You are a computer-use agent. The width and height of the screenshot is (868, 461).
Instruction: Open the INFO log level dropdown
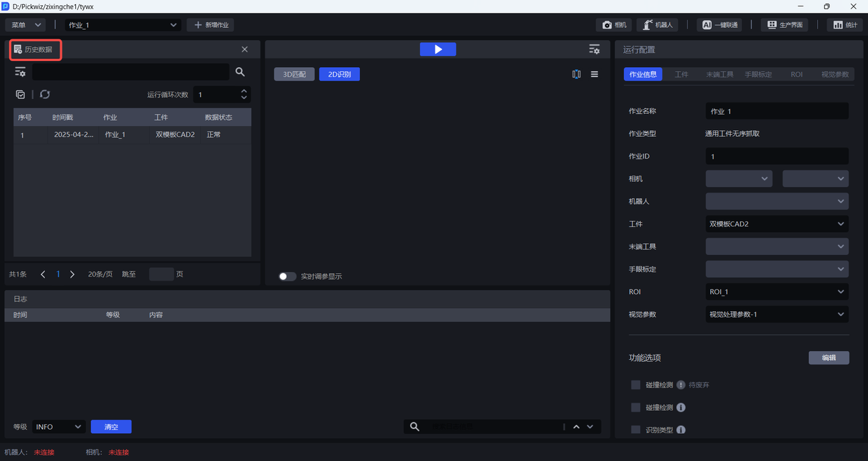(x=58, y=426)
